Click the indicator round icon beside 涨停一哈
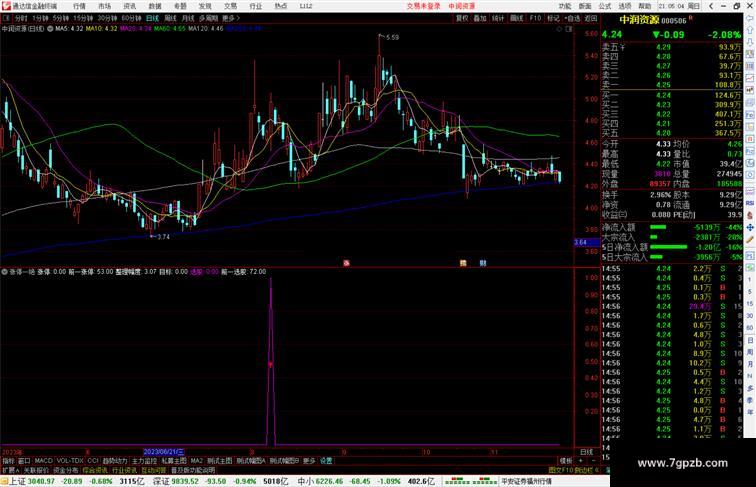756x487 pixels. pos(4,272)
